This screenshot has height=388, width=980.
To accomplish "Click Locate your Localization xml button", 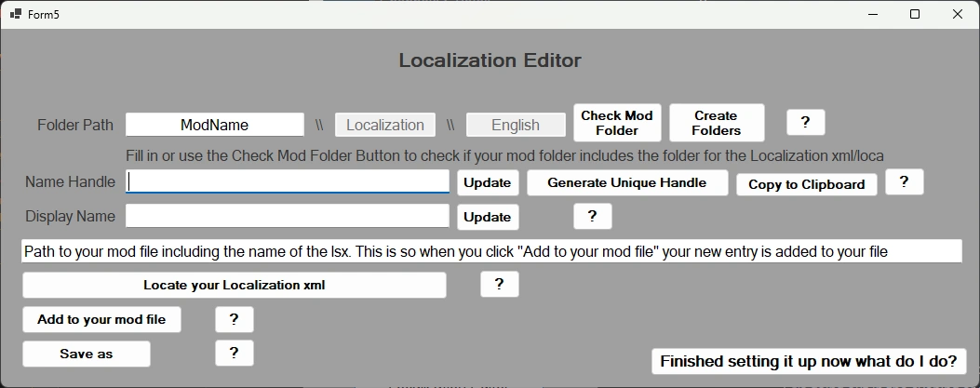I will click(x=234, y=285).
